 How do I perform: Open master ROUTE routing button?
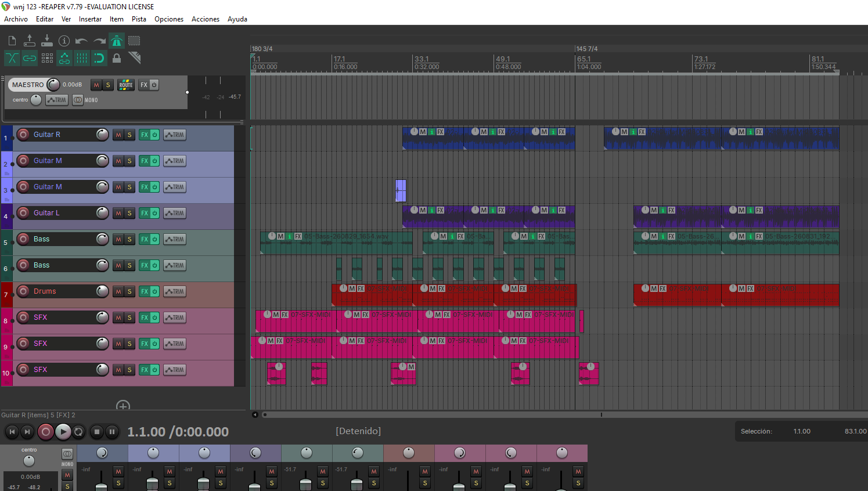[x=126, y=85]
